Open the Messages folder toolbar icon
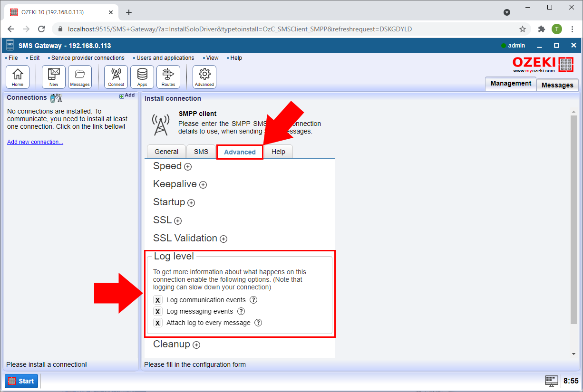The height and width of the screenshot is (392, 583). [80, 76]
